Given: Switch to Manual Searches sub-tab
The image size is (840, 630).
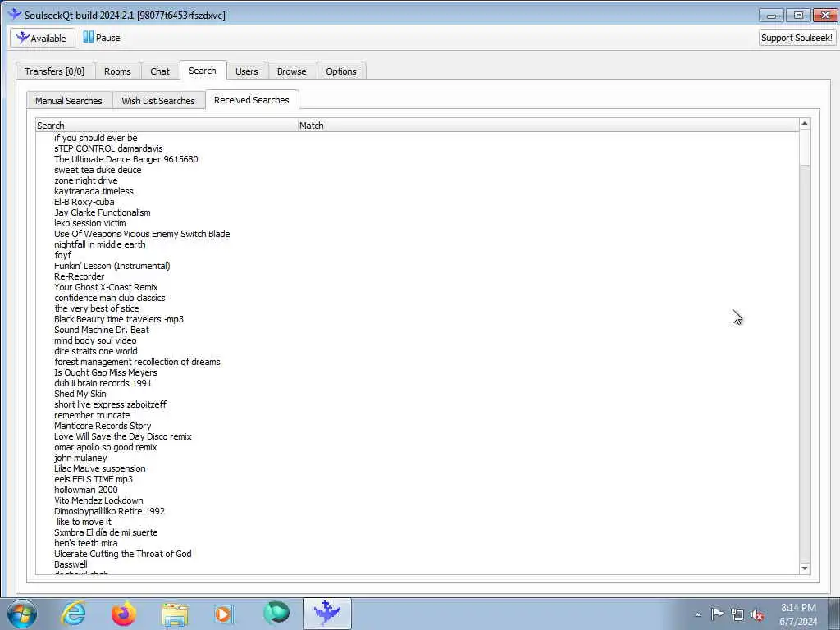Looking at the screenshot, I should pyautogui.click(x=69, y=101).
